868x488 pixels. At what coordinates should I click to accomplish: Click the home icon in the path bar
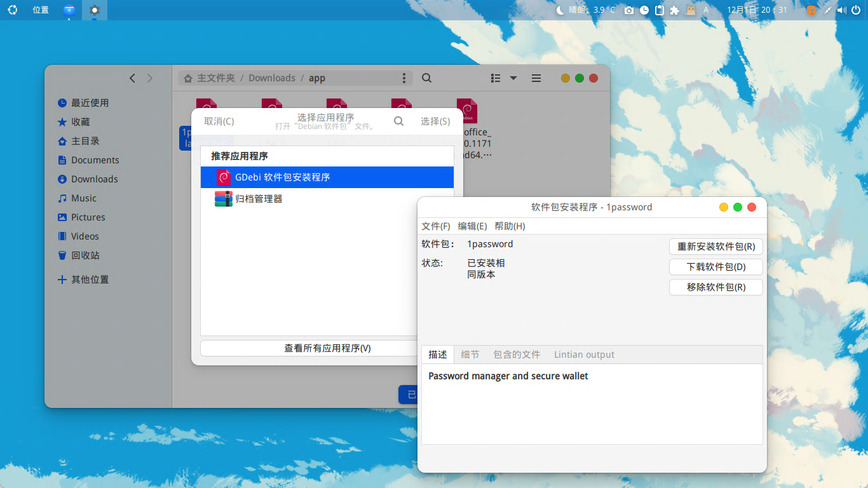(187, 78)
